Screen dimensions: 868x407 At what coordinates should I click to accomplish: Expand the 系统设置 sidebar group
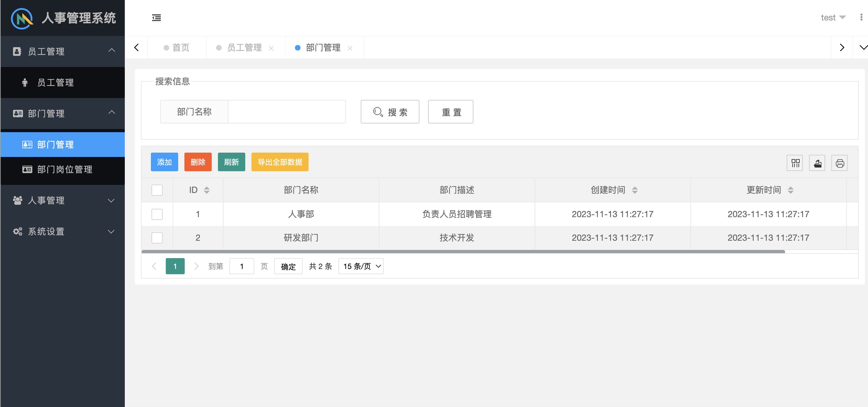point(63,231)
